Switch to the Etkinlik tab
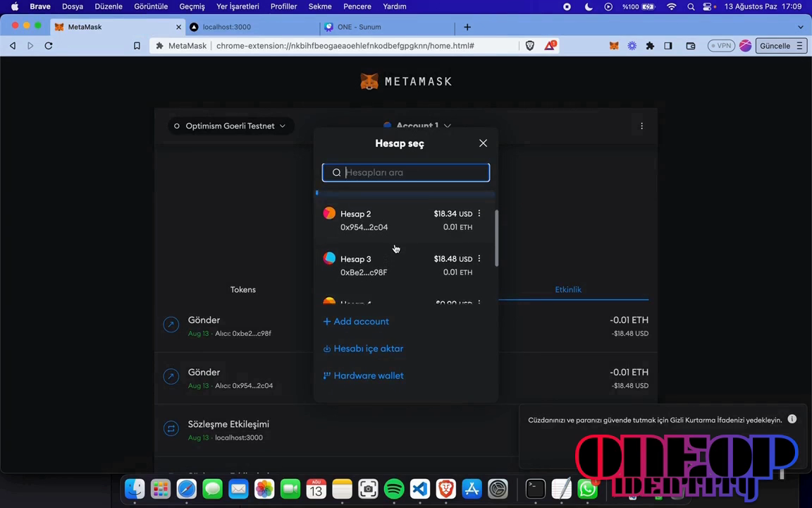Viewport: 812px width, 508px height. coord(568,290)
